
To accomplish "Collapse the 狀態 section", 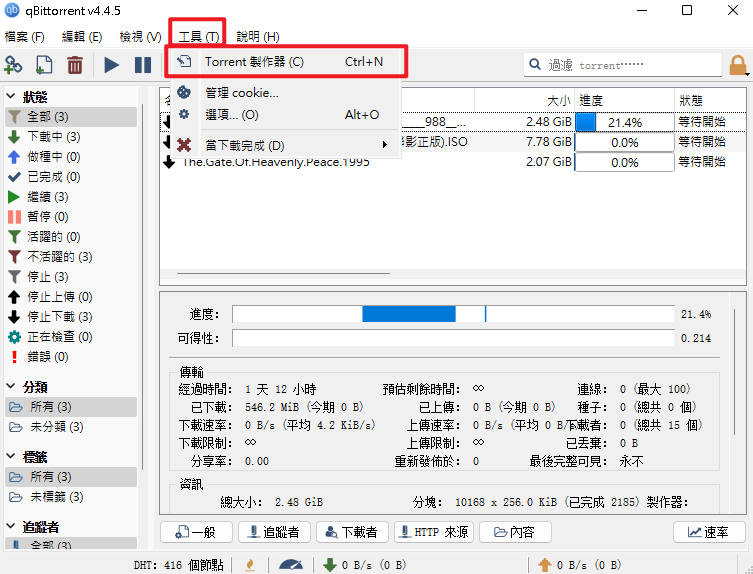I will [11, 97].
